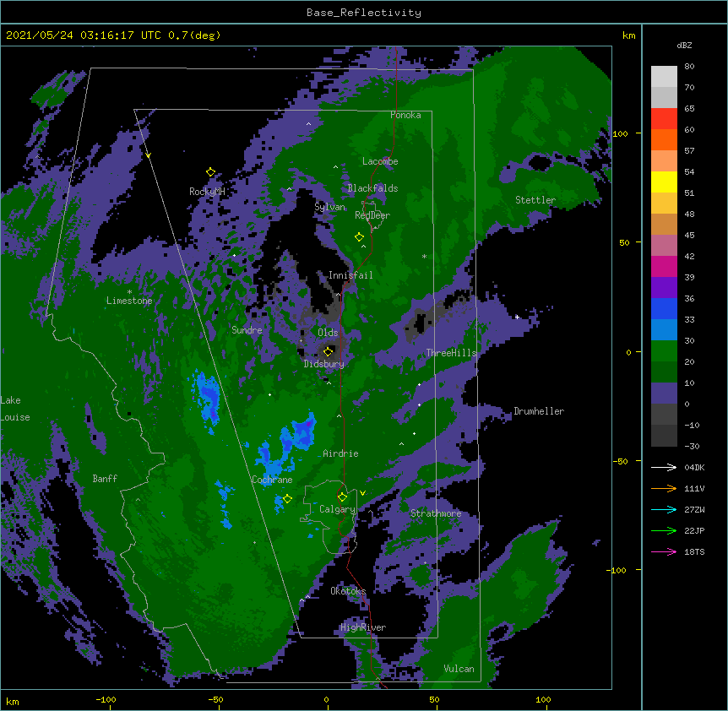Click the 04DK legend text
Screen dimensions: 728x711
click(x=694, y=467)
